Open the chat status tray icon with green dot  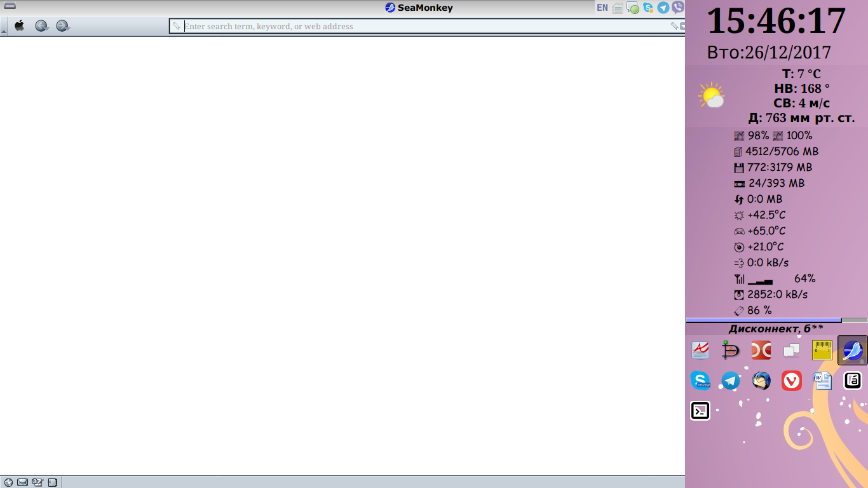pyautogui.click(x=633, y=8)
